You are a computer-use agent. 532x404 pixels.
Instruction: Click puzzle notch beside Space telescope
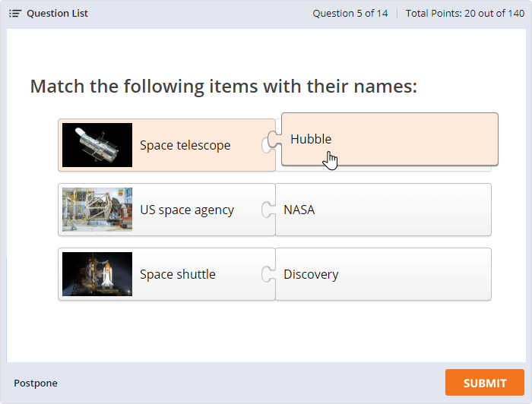coord(268,144)
